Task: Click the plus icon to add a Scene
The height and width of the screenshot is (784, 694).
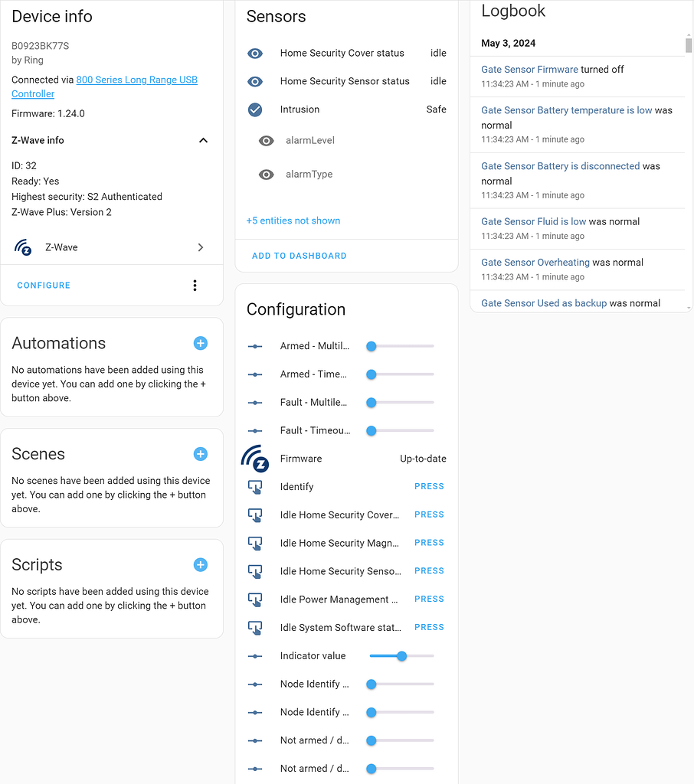Action: [200, 454]
